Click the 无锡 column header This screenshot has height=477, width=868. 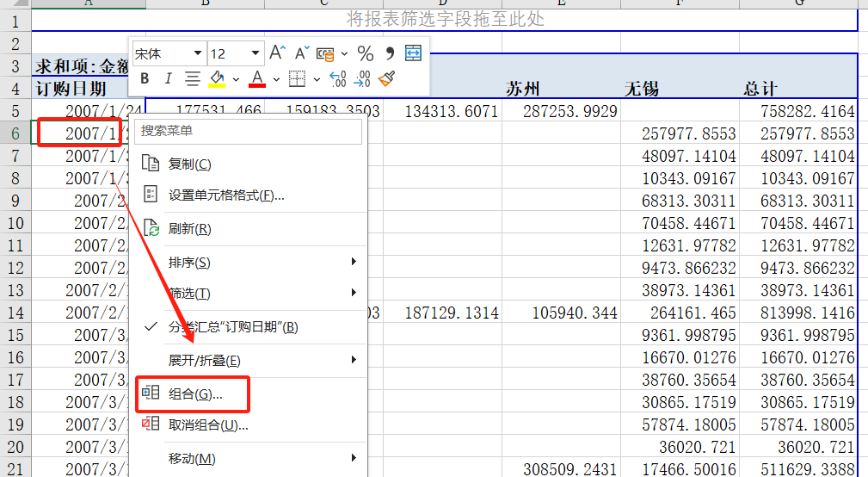coord(680,89)
